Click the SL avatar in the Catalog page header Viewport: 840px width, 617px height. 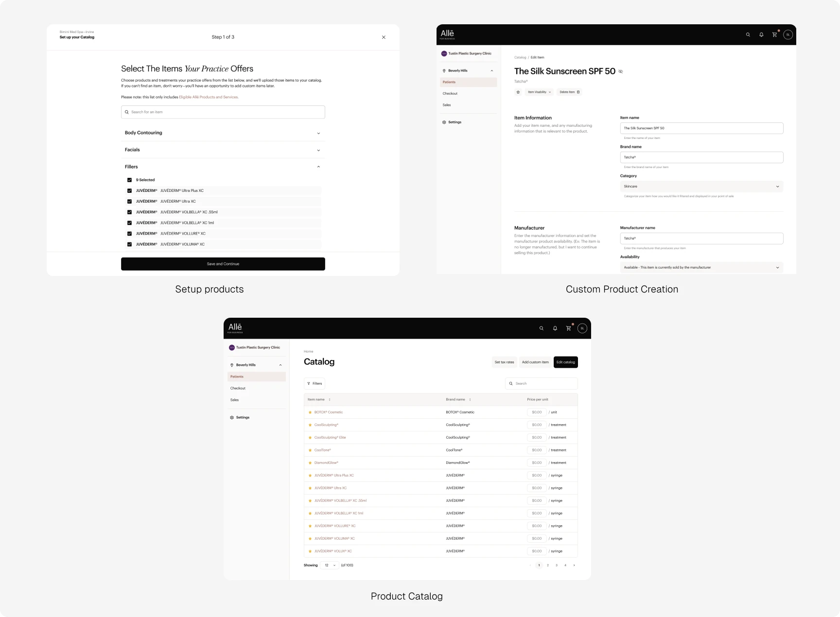point(582,328)
